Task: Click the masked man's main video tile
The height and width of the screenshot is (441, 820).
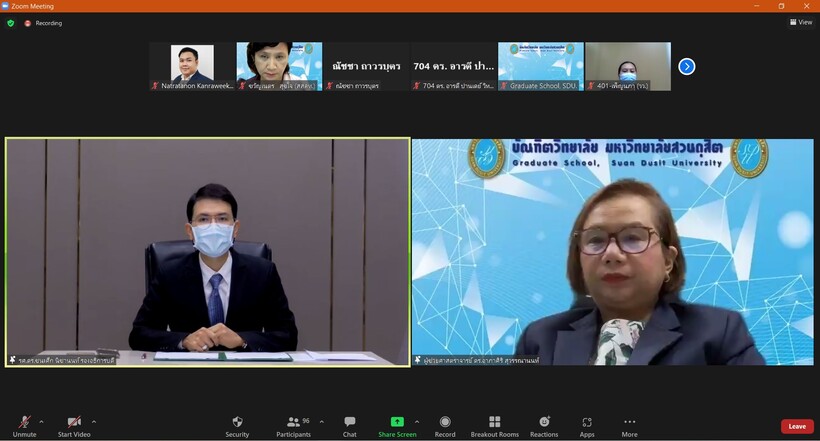Action: [x=208, y=252]
